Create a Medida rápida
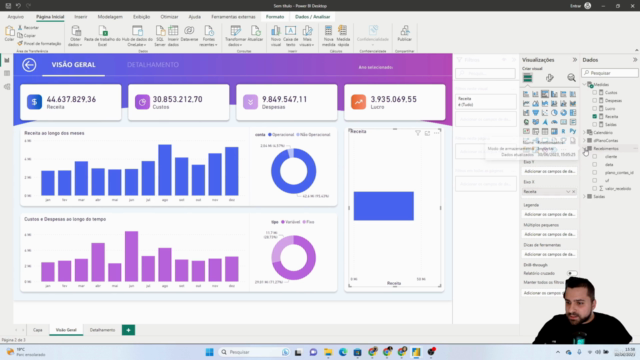 [x=343, y=36]
